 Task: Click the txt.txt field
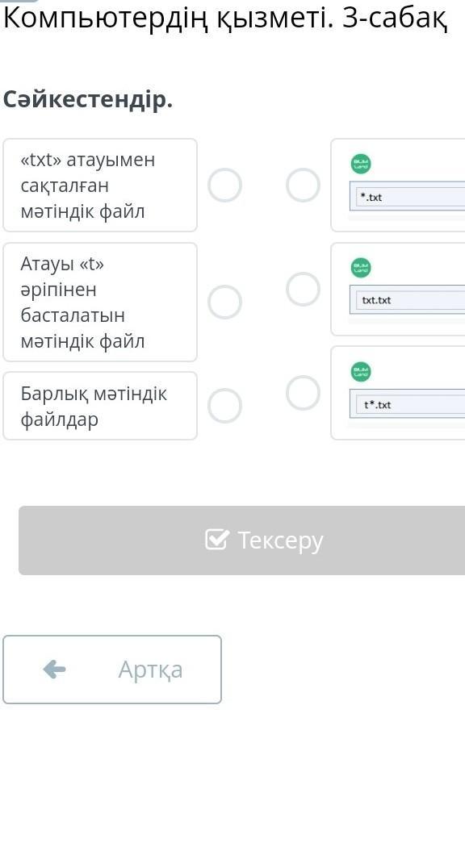pos(408,300)
